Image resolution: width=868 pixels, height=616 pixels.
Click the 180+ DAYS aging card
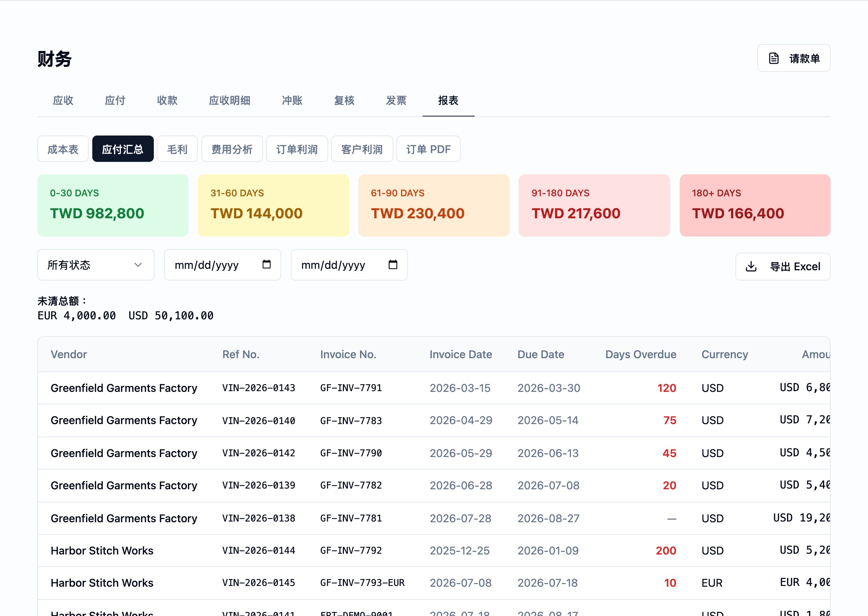tap(755, 205)
